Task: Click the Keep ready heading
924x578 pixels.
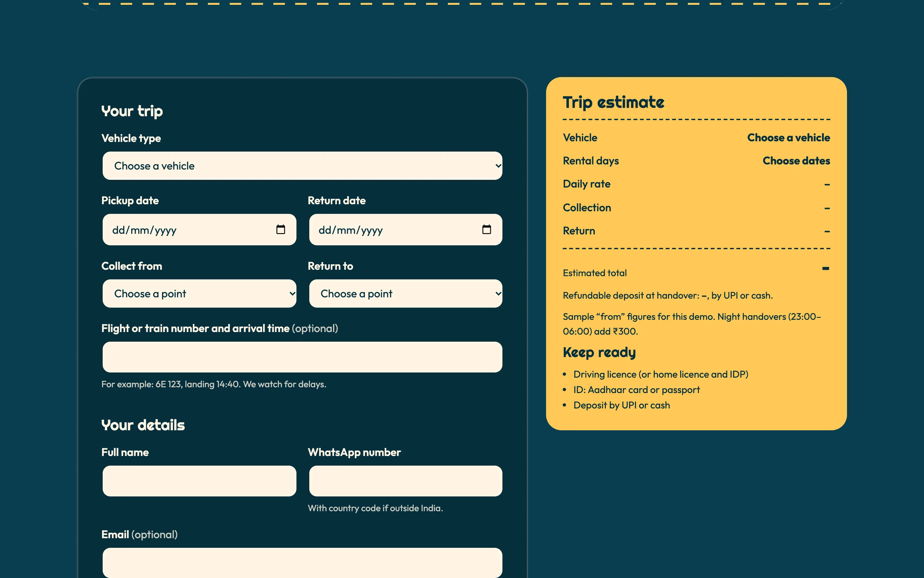Action: coord(599,353)
